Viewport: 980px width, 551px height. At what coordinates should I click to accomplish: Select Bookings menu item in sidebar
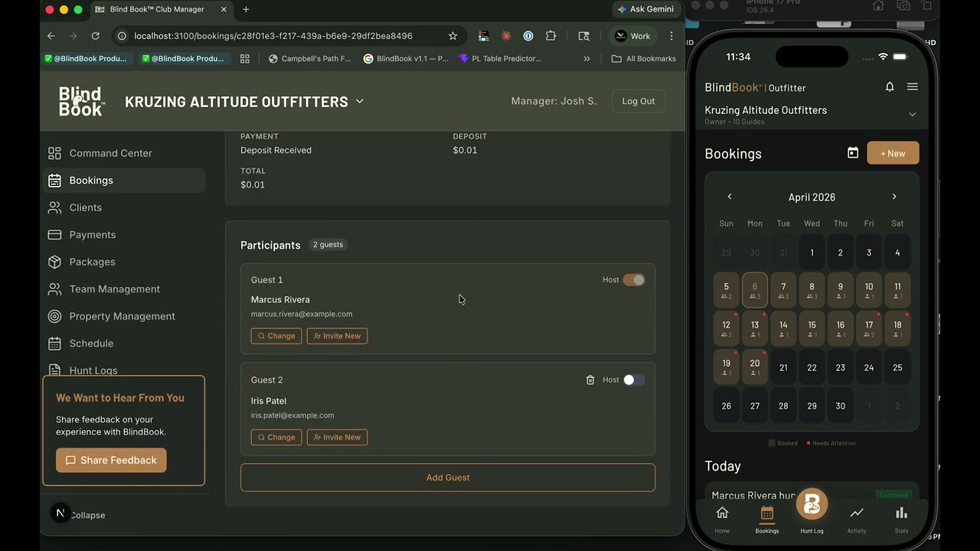(x=124, y=181)
